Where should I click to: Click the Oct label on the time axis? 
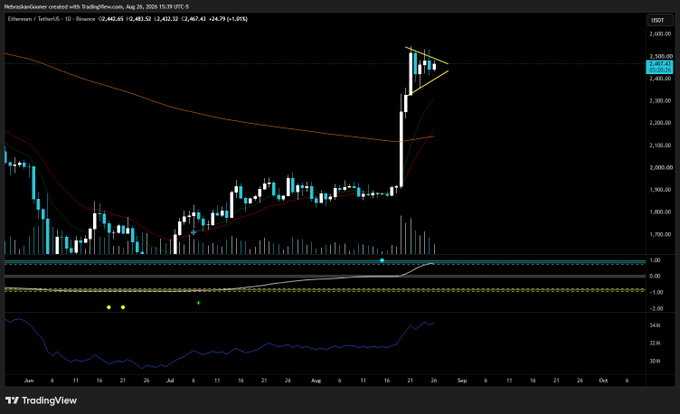tap(603, 381)
